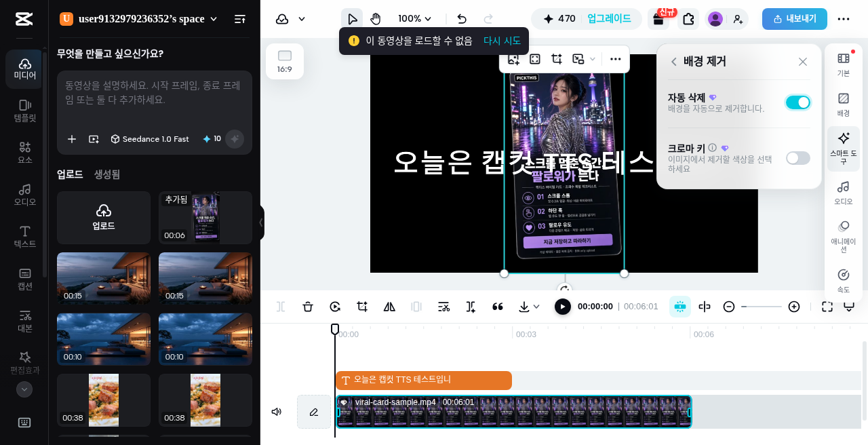Viewport: 868px width, 445px height.
Task: Mirror flip the selected clip
Action: pos(389,307)
